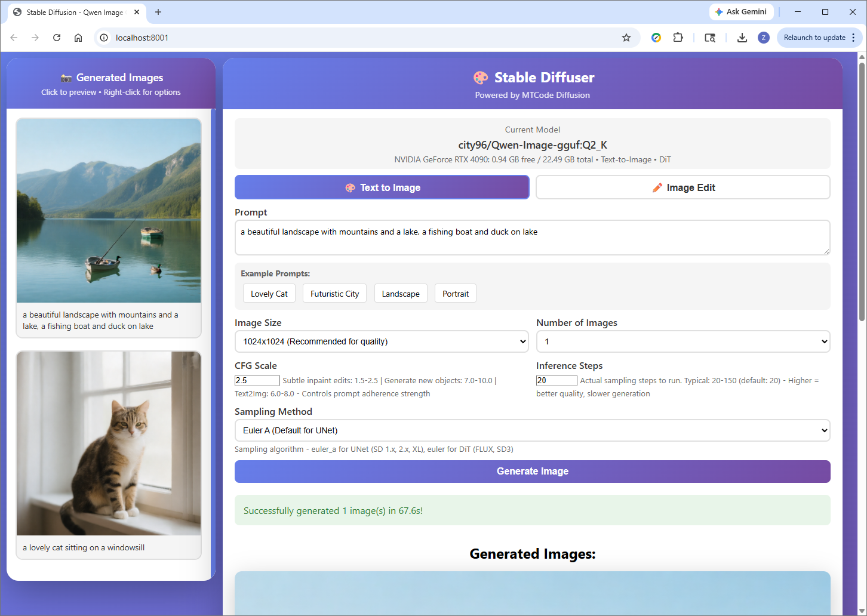Preview the cat on windowsill thumbnail
867x616 pixels.
coord(109,443)
